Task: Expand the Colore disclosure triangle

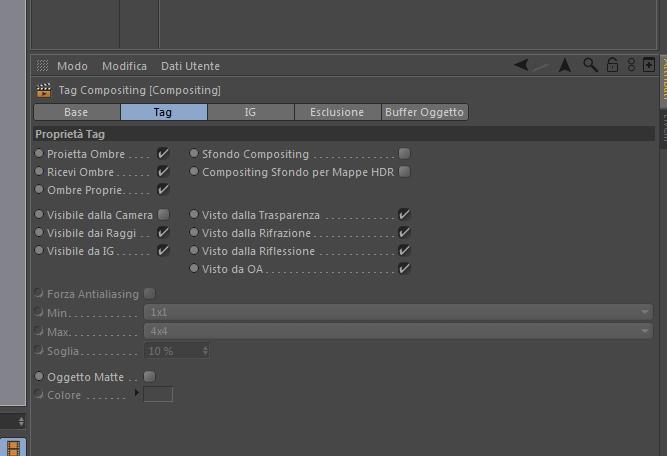Action: point(137,395)
